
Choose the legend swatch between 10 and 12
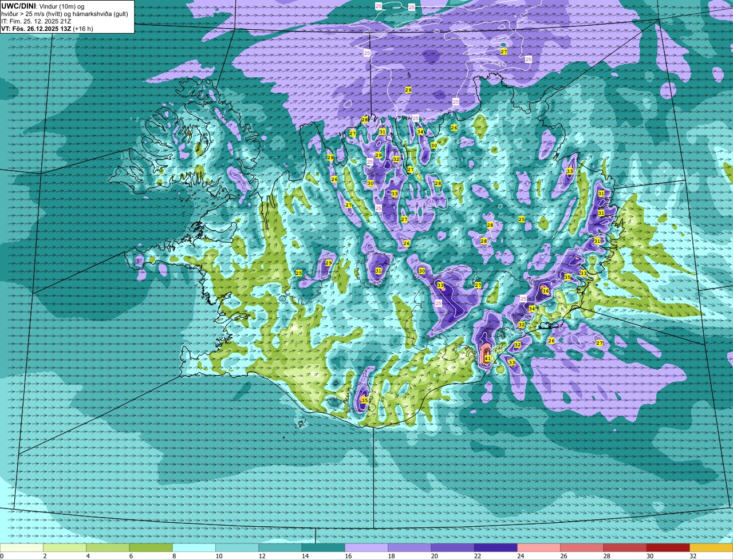(x=237, y=548)
